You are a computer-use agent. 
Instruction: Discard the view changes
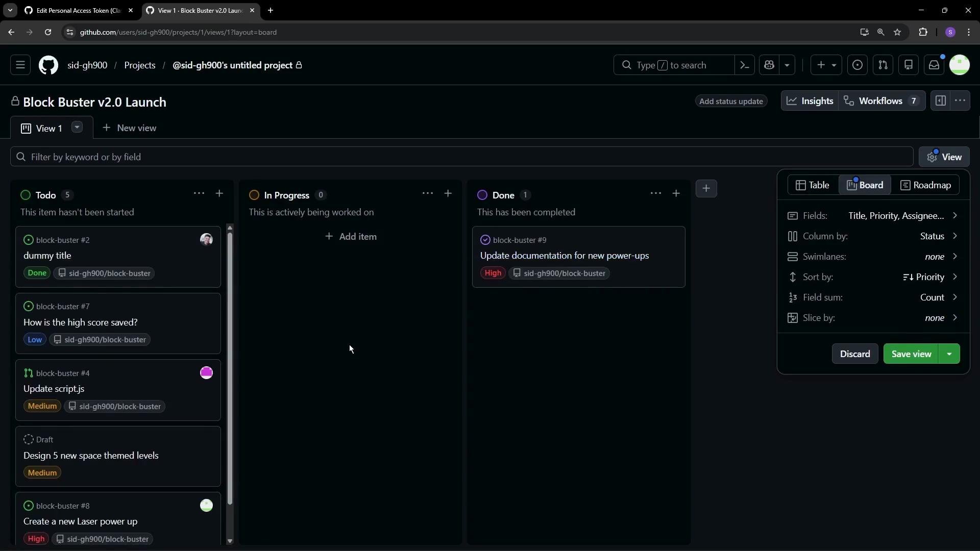click(855, 354)
